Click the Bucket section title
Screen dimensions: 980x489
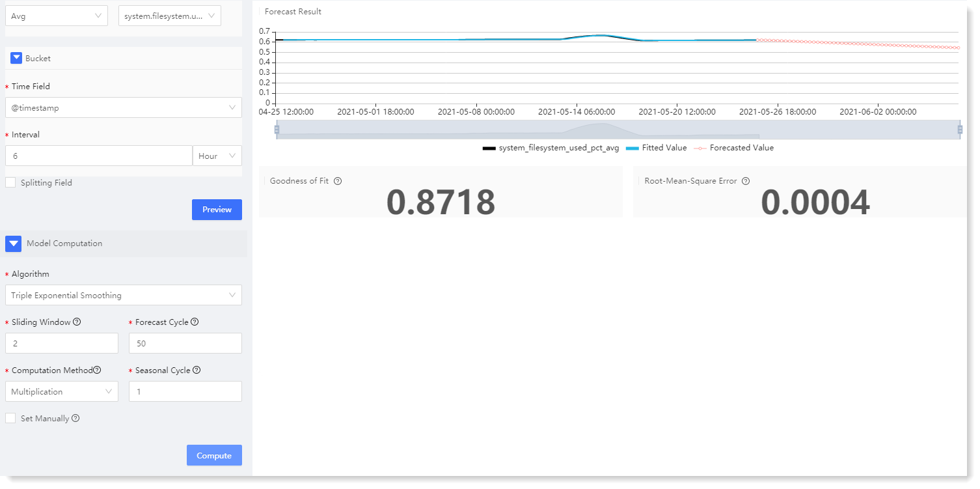(x=38, y=59)
